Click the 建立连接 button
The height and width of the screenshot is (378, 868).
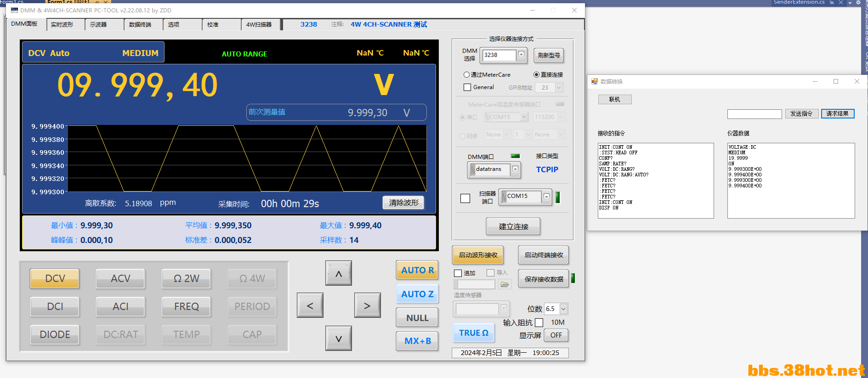point(513,226)
